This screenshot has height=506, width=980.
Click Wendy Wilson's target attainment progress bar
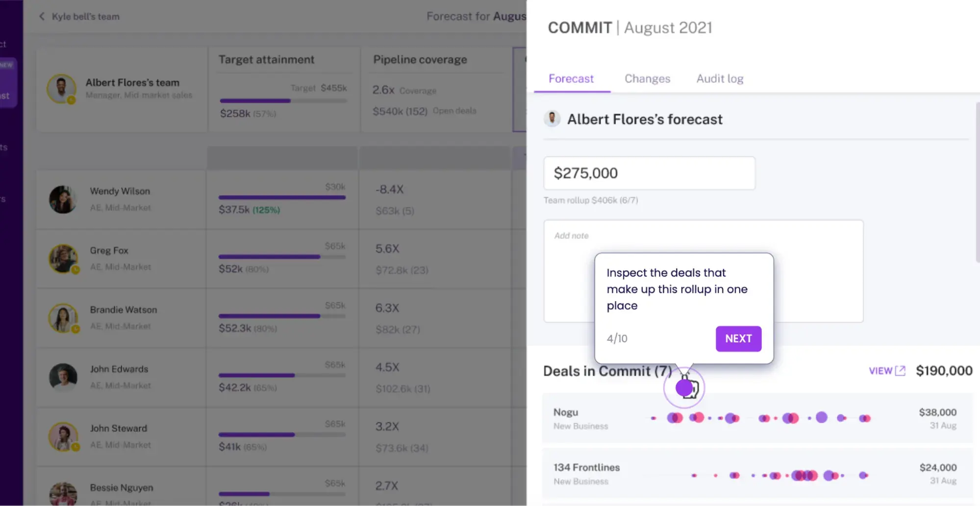pyautogui.click(x=282, y=197)
